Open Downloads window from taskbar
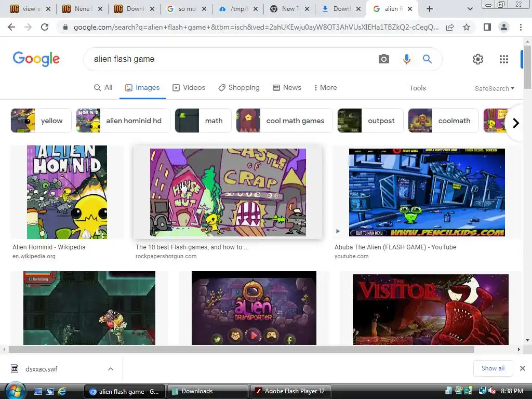This screenshot has width=532, height=399. point(208,391)
